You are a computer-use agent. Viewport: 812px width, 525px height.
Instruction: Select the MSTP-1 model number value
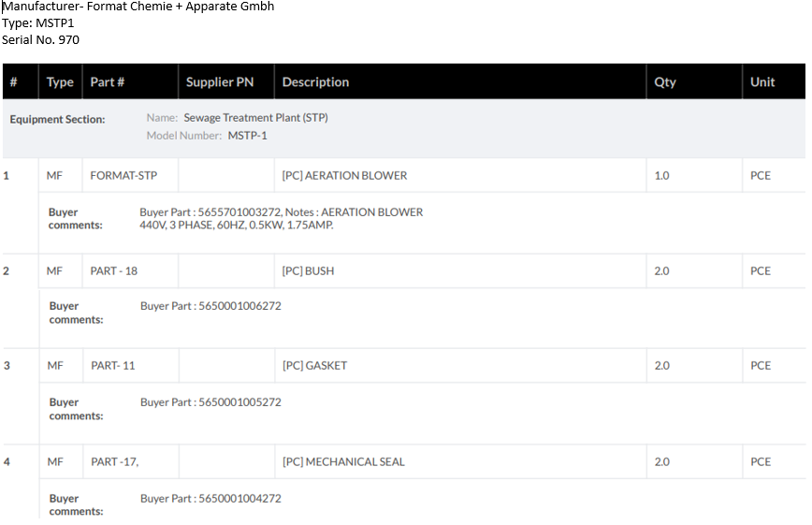point(248,136)
